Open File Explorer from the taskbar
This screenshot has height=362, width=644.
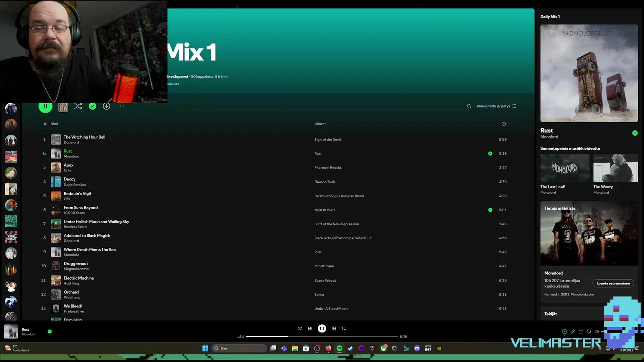[x=295, y=348]
